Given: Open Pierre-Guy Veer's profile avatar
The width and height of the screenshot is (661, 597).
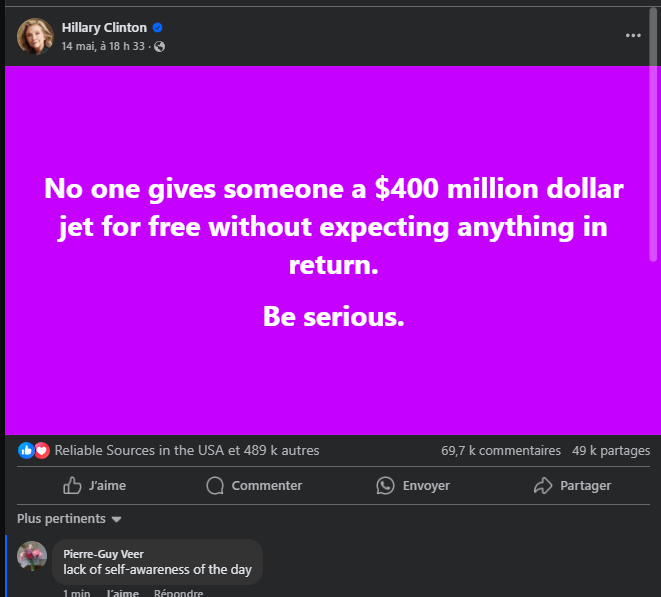Looking at the screenshot, I should 32,557.
